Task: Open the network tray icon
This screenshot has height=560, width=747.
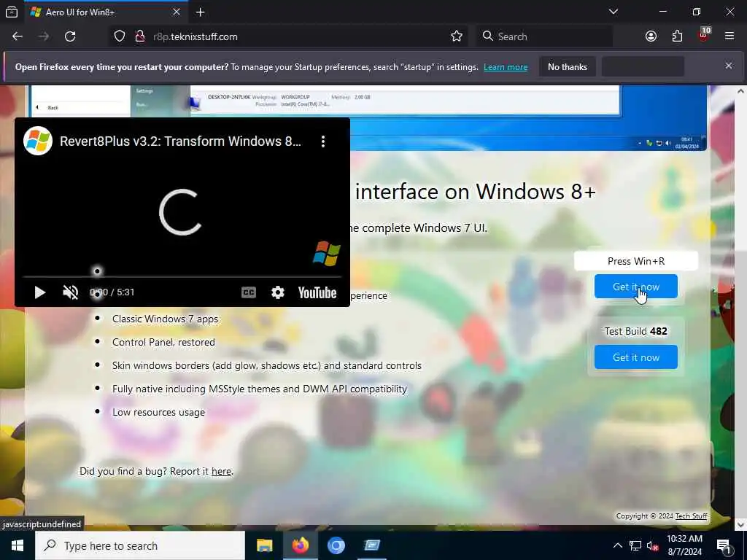Action: [x=635, y=545]
